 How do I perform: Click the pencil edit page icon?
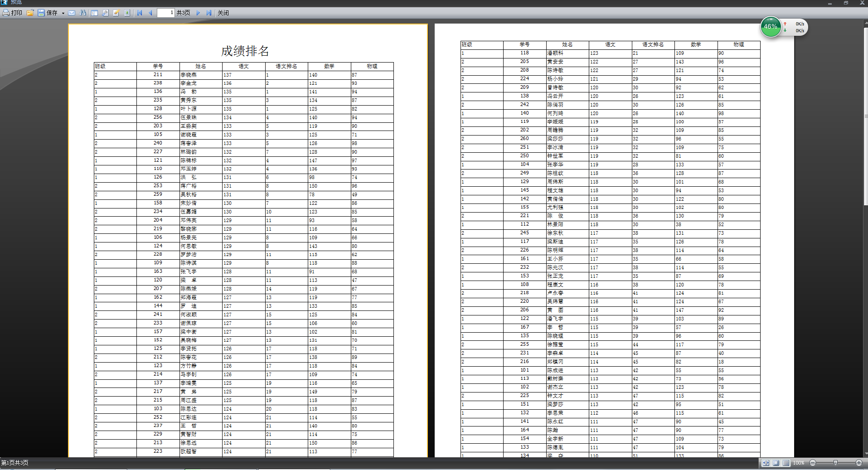click(116, 13)
